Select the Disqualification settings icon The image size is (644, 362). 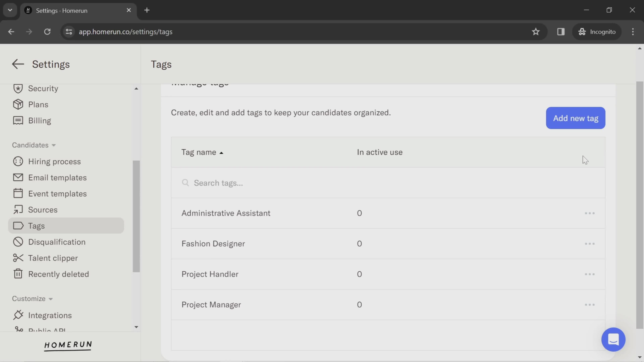tap(18, 242)
